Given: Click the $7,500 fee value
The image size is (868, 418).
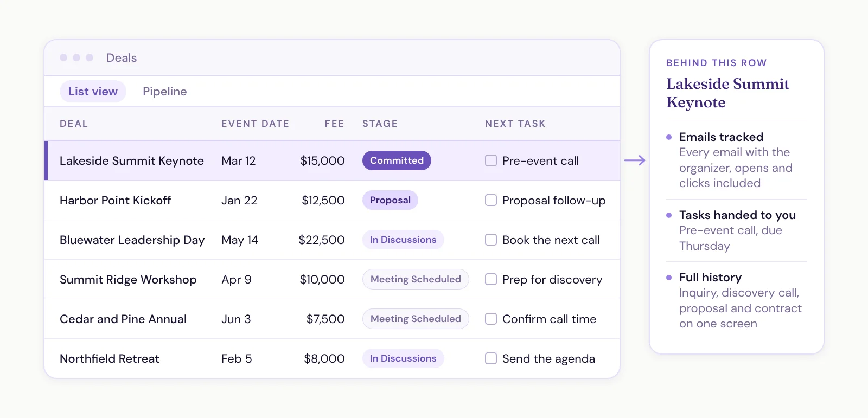Looking at the screenshot, I should point(325,319).
